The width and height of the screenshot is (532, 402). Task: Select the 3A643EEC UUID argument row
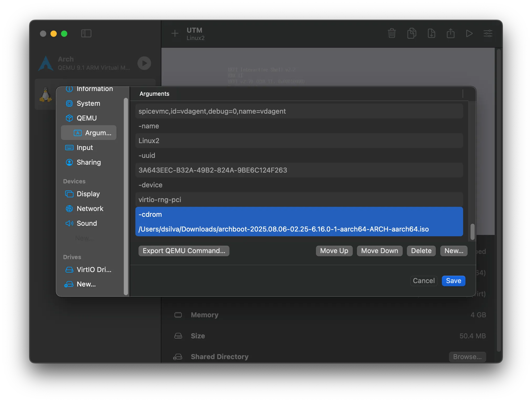299,170
